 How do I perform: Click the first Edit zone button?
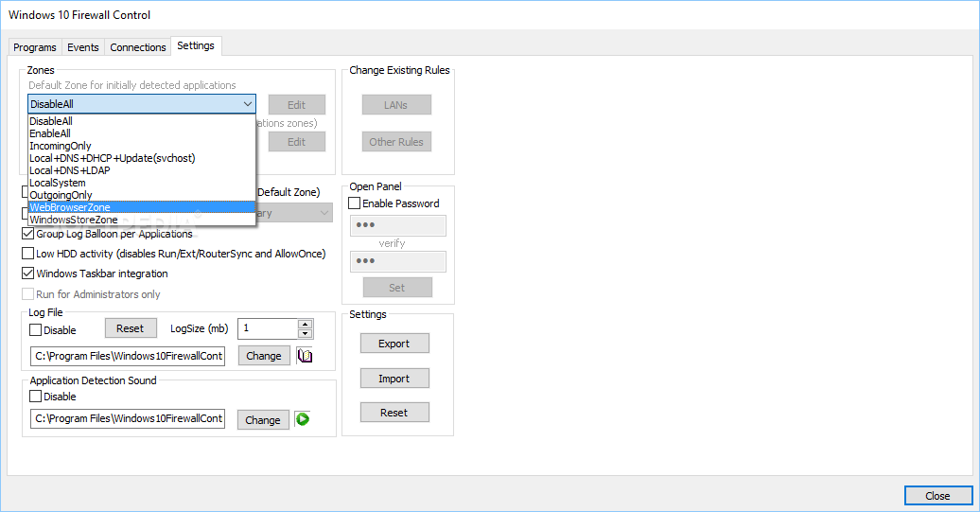[x=297, y=105]
